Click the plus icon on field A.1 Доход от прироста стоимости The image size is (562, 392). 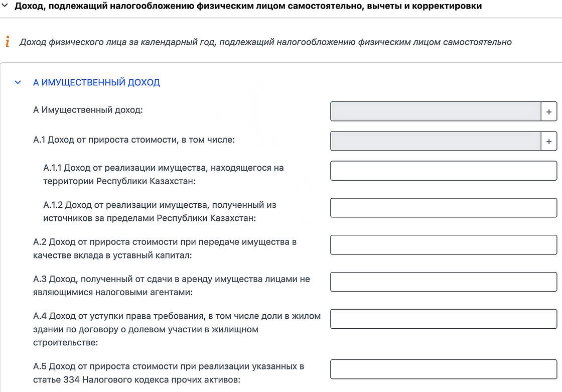(549, 141)
